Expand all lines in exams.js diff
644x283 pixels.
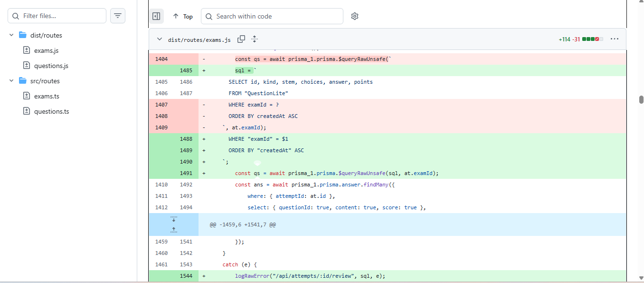255,39
